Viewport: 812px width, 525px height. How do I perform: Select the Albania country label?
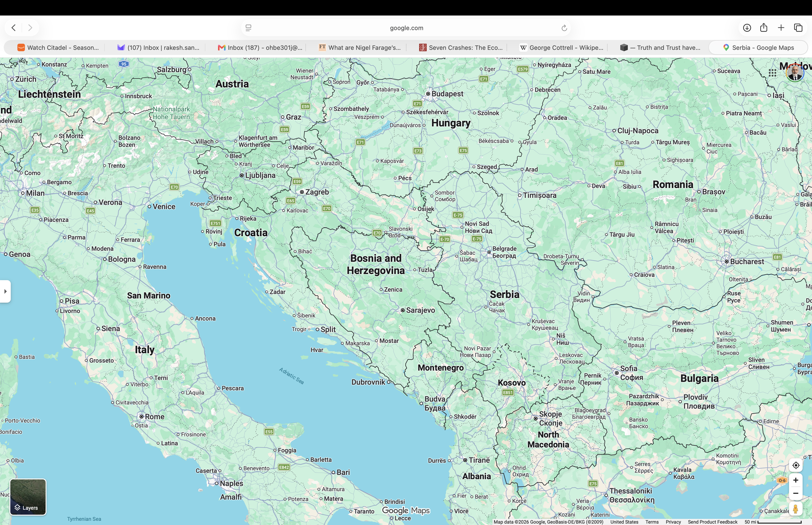point(476,477)
